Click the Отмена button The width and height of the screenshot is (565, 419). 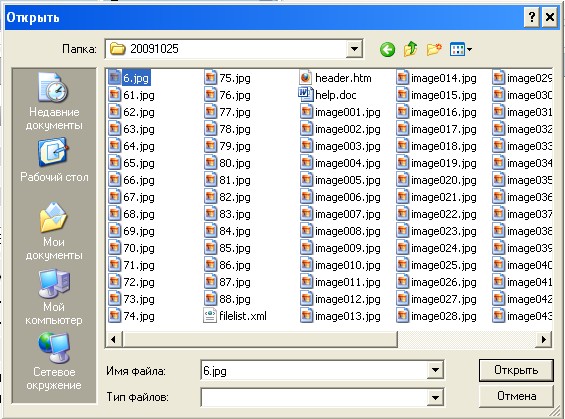pos(516,396)
